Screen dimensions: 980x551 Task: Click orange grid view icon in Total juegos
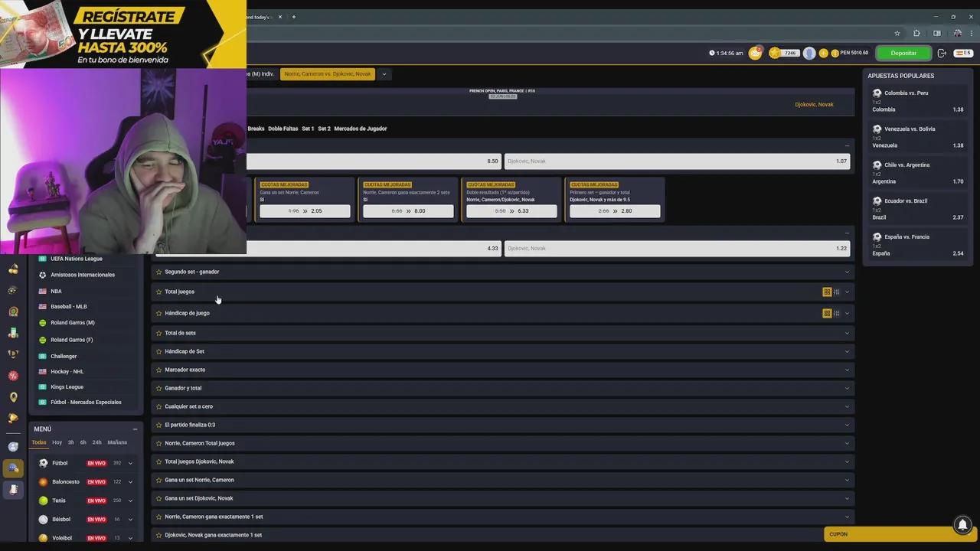827,292
